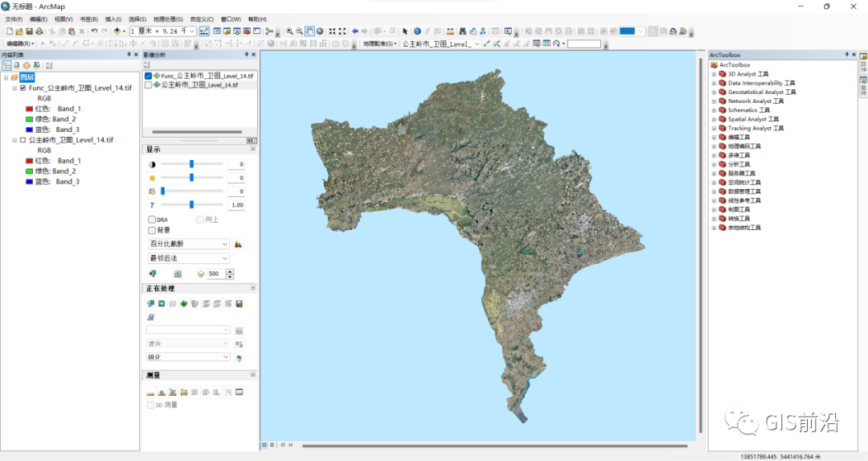The image size is (868, 461).
Task: Select 数据管理工具 in ArcToolbox
Action: pyautogui.click(x=744, y=191)
